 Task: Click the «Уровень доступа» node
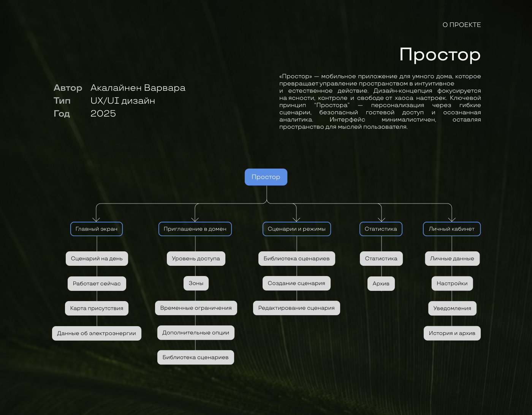click(x=196, y=258)
